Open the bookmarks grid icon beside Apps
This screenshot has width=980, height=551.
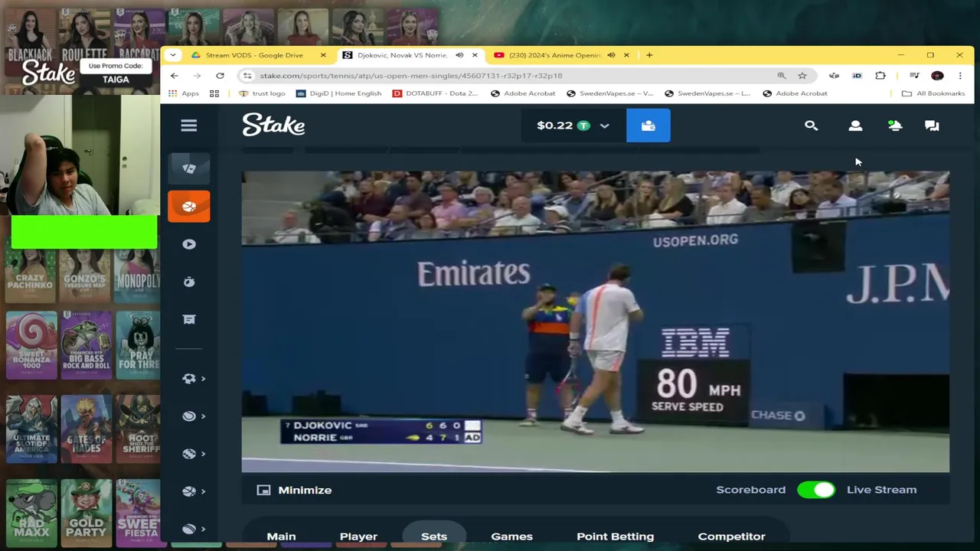[x=214, y=93]
